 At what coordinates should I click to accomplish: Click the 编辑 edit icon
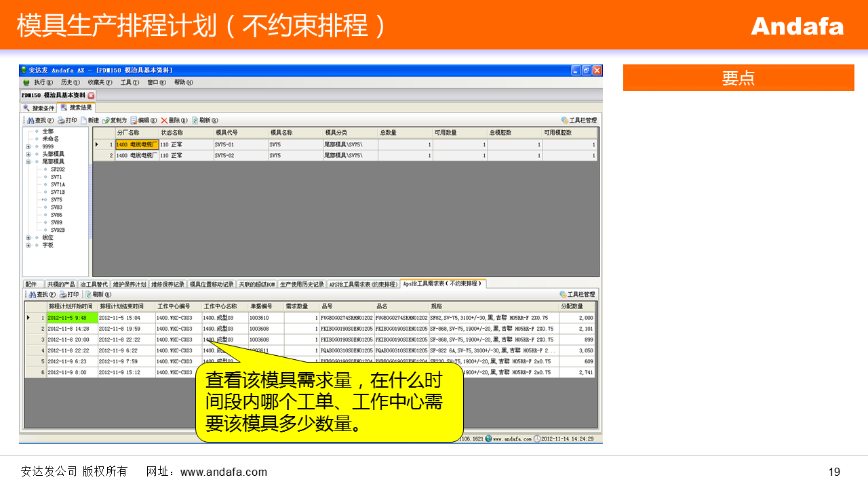pos(134,121)
